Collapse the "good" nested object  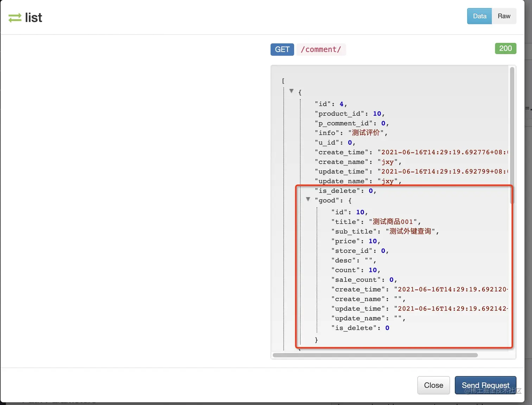click(x=308, y=199)
